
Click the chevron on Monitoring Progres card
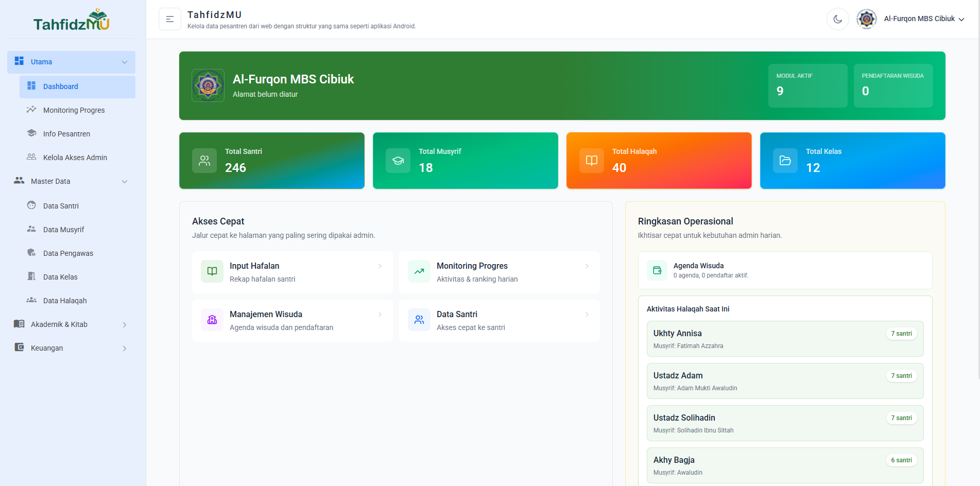tap(587, 266)
